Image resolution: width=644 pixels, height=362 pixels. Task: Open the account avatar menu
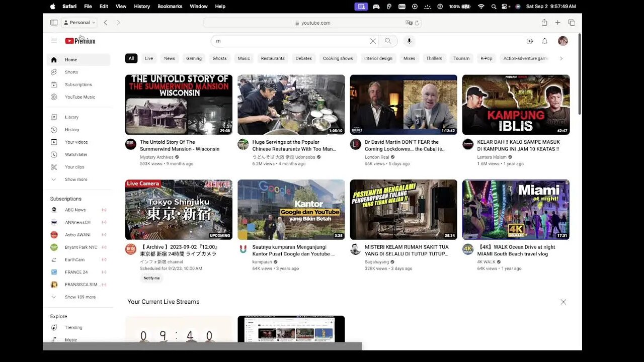[563, 41]
